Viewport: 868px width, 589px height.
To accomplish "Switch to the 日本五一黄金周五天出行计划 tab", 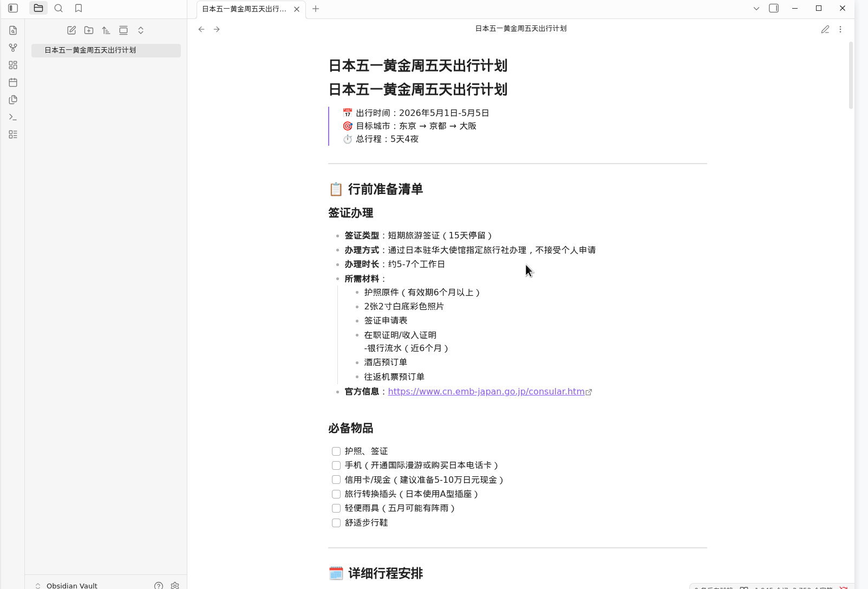I will pyautogui.click(x=244, y=9).
